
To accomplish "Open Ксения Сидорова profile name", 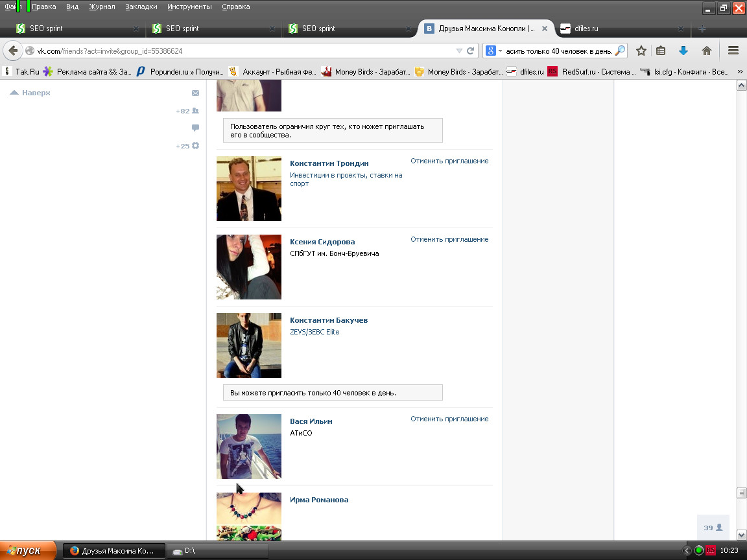I will (322, 242).
